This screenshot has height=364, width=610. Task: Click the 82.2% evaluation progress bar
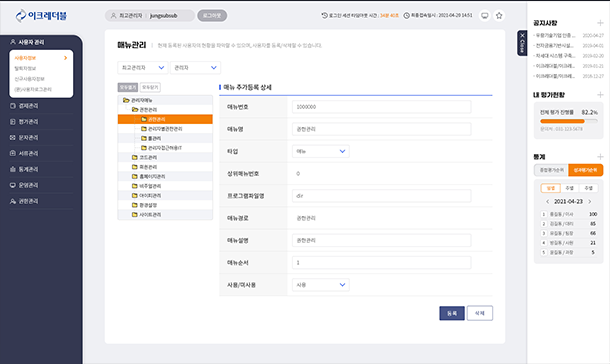pos(568,121)
